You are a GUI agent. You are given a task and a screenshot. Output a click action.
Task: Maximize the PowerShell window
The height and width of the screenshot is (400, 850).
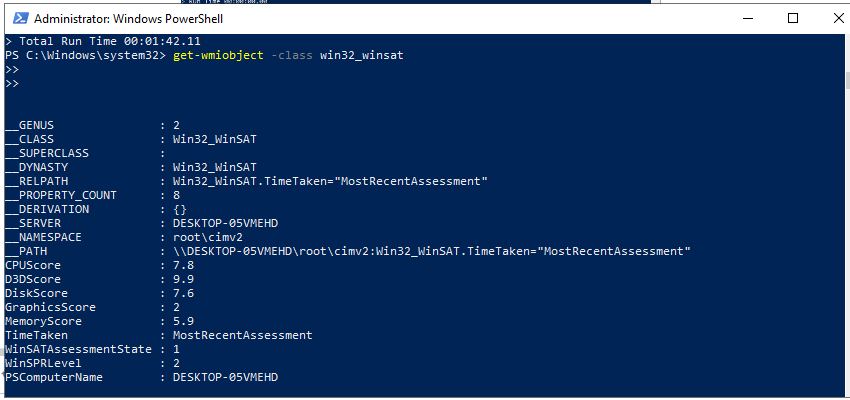click(x=793, y=18)
